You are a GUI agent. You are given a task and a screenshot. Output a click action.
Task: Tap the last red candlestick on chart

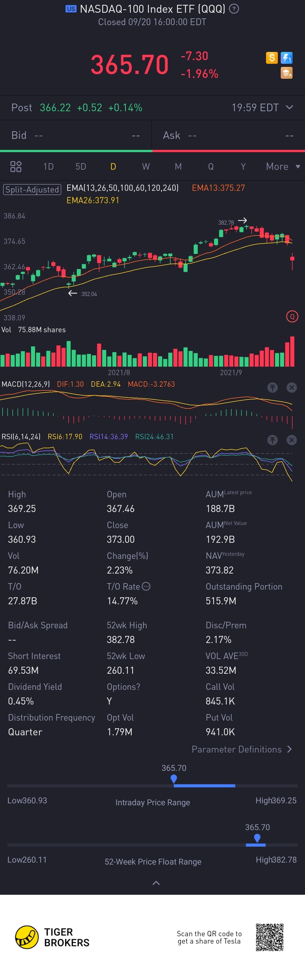pyautogui.click(x=293, y=261)
